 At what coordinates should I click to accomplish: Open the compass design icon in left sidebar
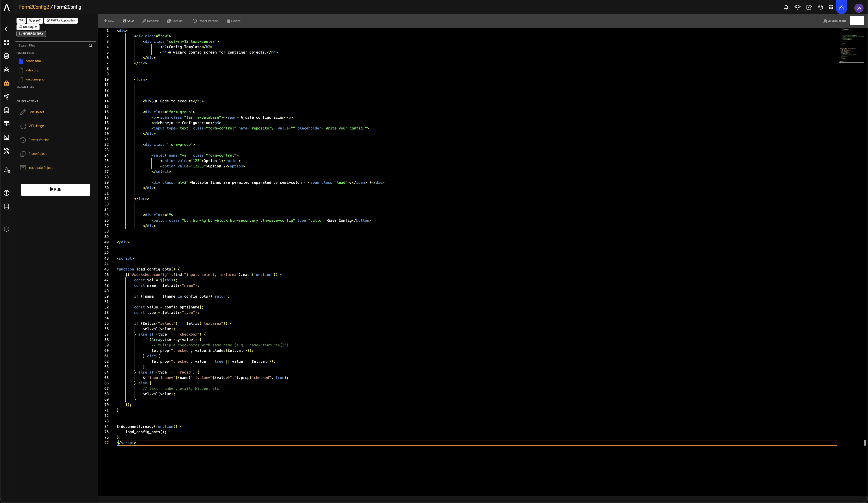pos(6,70)
